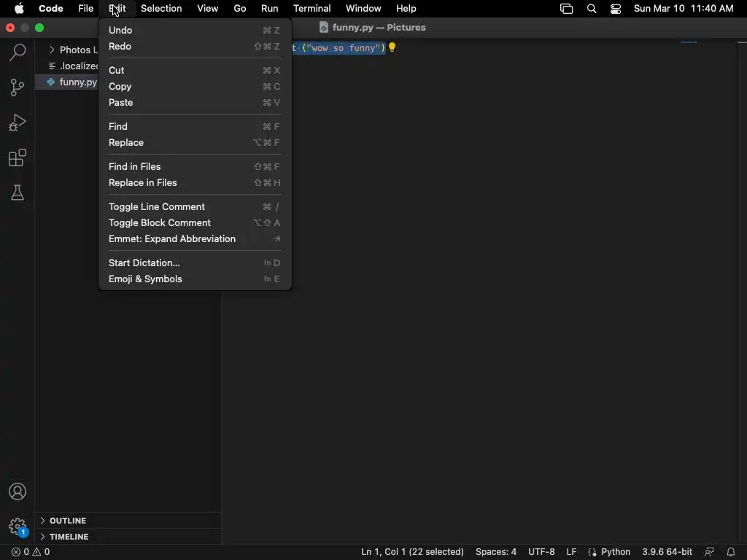The width and height of the screenshot is (747, 560).
Task: Open the Search view in activity bar
Action: (18, 52)
